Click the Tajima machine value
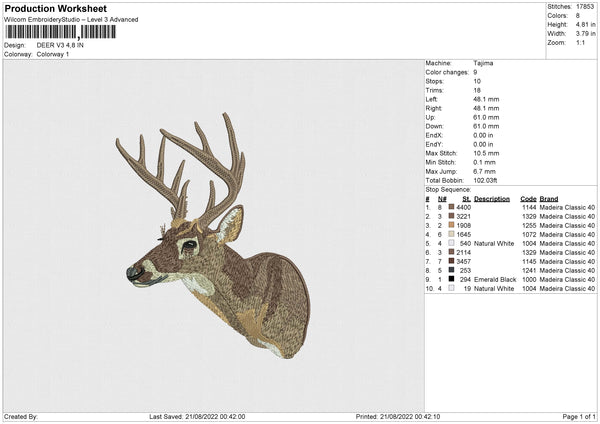 click(x=483, y=62)
